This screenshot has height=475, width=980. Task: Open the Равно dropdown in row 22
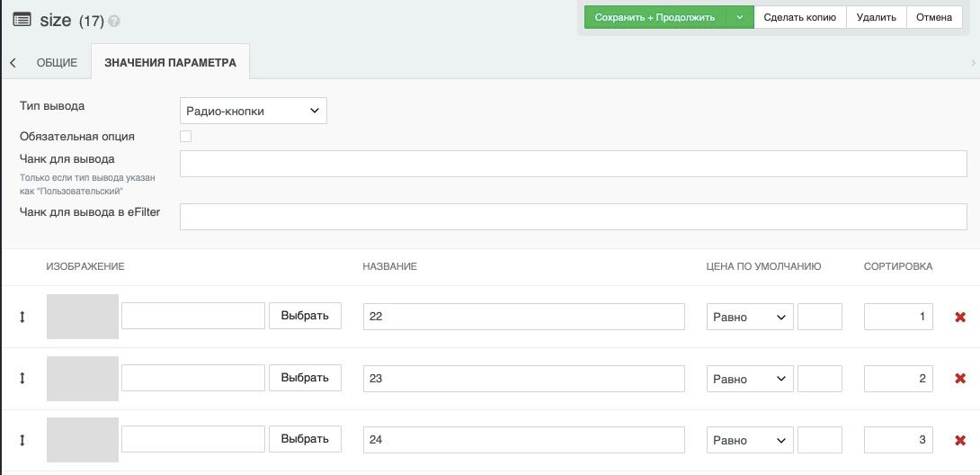(x=750, y=317)
